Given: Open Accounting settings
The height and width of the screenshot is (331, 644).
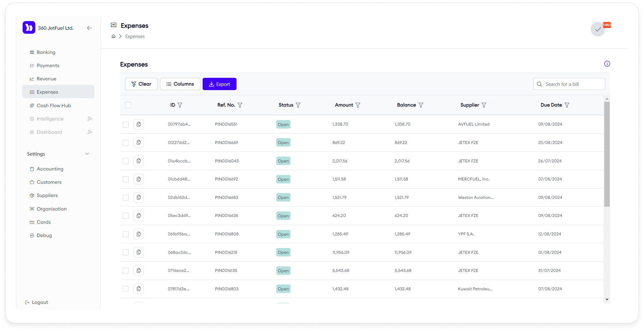Looking at the screenshot, I should click(58, 169).
